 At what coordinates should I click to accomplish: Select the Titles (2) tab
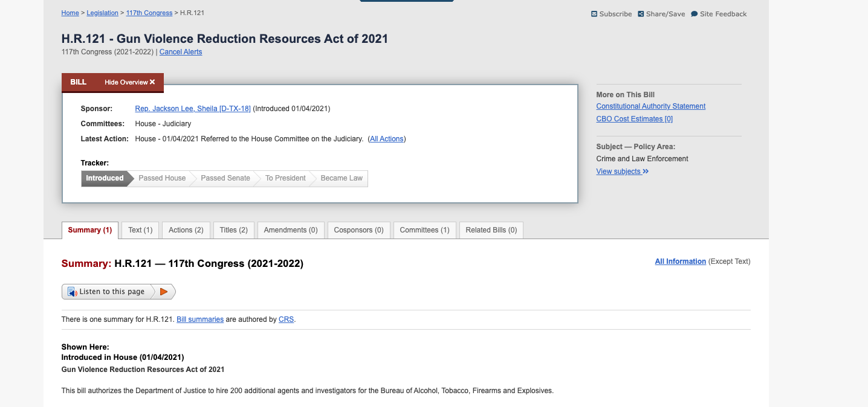coord(233,230)
